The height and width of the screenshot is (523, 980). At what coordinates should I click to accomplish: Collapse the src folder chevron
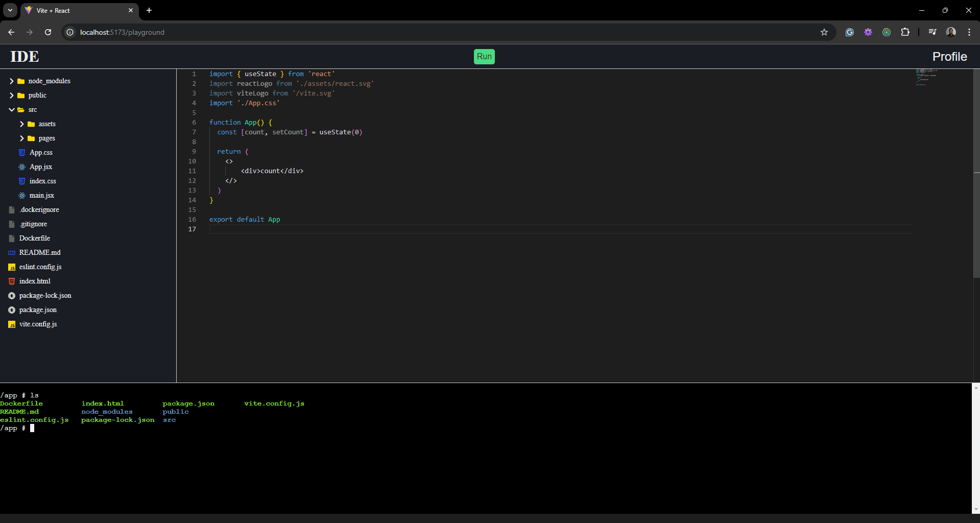[x=11, y=110]
